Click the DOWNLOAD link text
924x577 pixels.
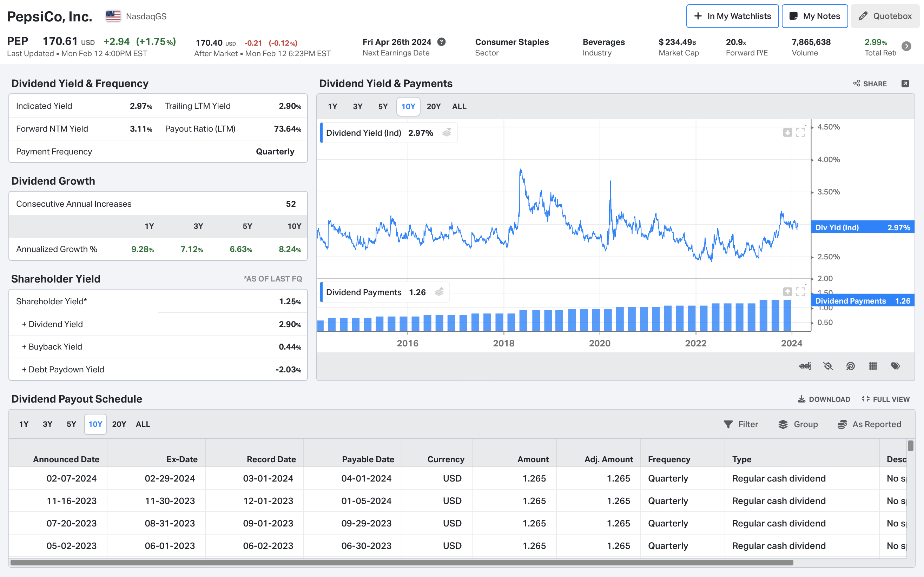829,399
